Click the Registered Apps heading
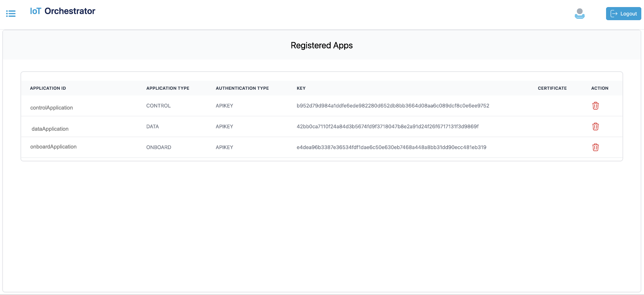Screen dimensions: 644x295 point(322,45)
